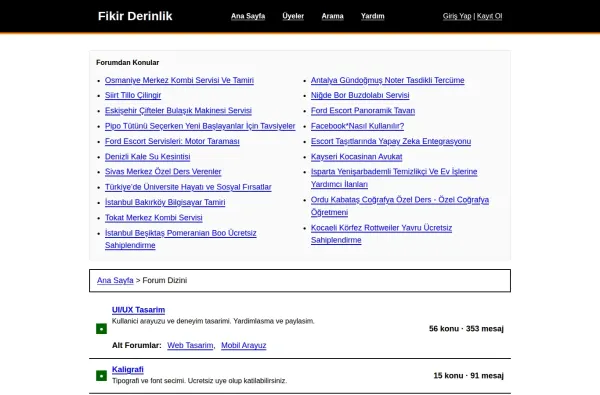600x395 pixels.
Task: Click the Fikir Derinlik site title
Action: point(135,16)
